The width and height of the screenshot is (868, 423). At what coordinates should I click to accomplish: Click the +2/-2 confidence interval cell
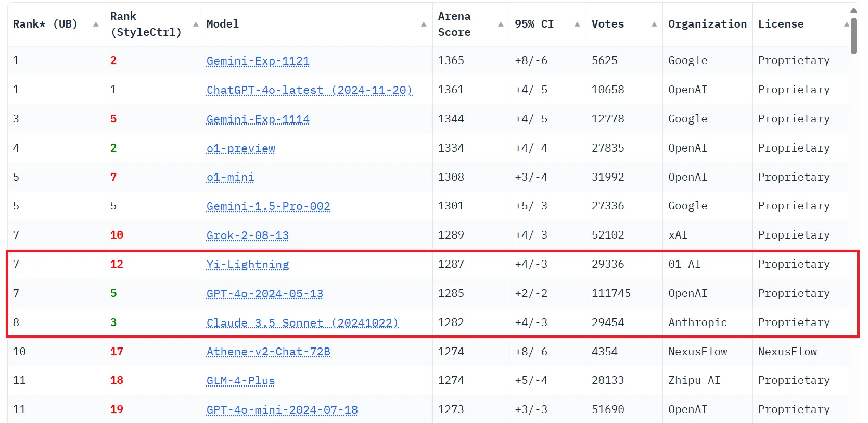click(x=531, y=293)
